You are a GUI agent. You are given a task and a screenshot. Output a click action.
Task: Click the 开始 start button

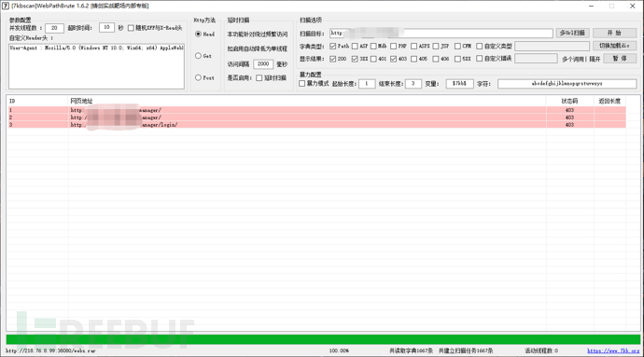click(614, 33)
